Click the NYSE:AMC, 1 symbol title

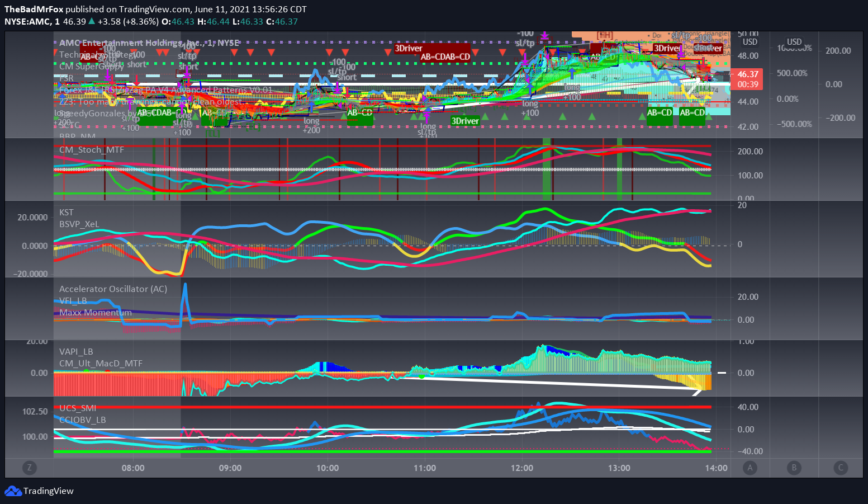32,22
